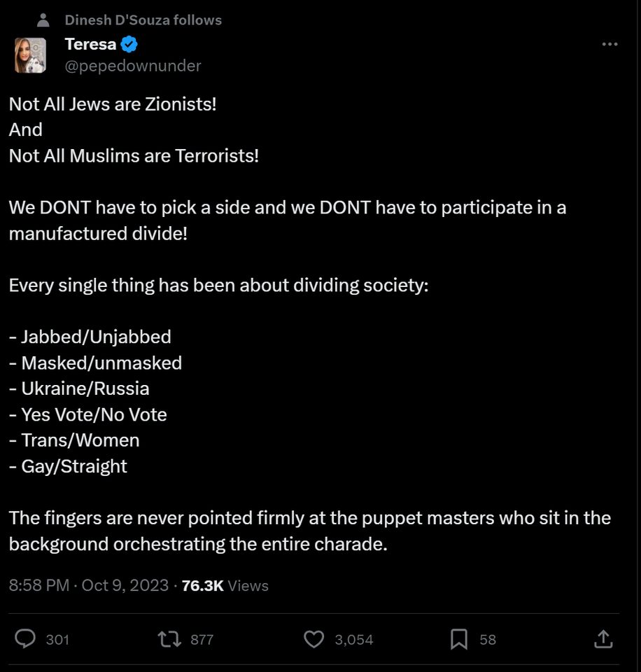Click the 877 reposts count
The width and height of the screenshot is (641, 672).
coord(202,639)
